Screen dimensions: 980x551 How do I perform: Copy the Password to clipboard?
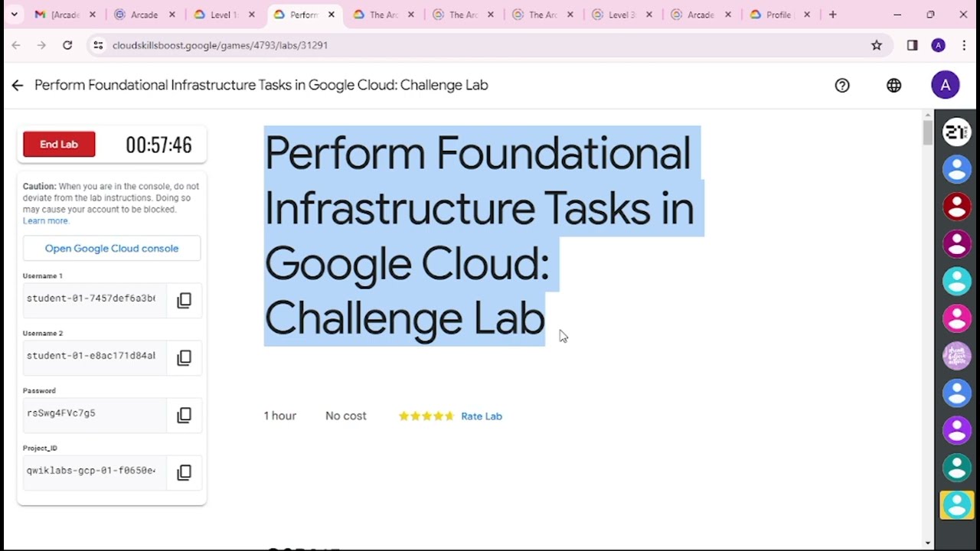click(x=184, y=415)
